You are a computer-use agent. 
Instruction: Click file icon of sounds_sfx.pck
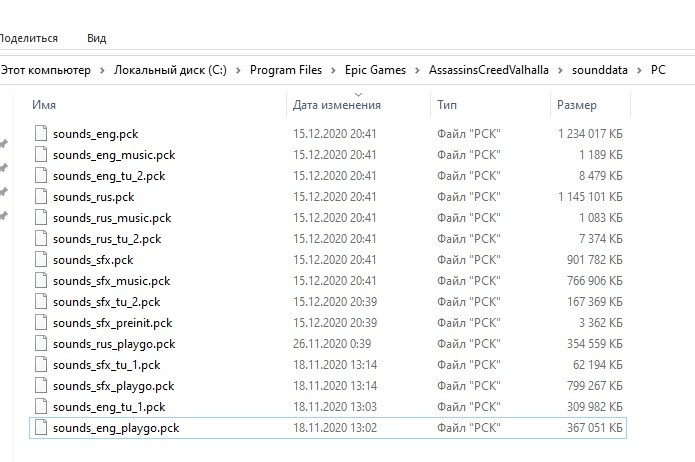(41, 259)
